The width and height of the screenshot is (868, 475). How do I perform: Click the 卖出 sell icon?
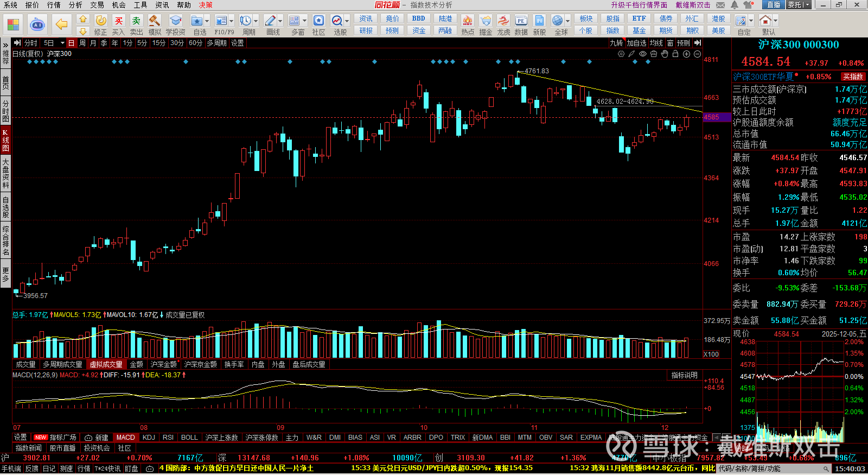coord(136,21)
